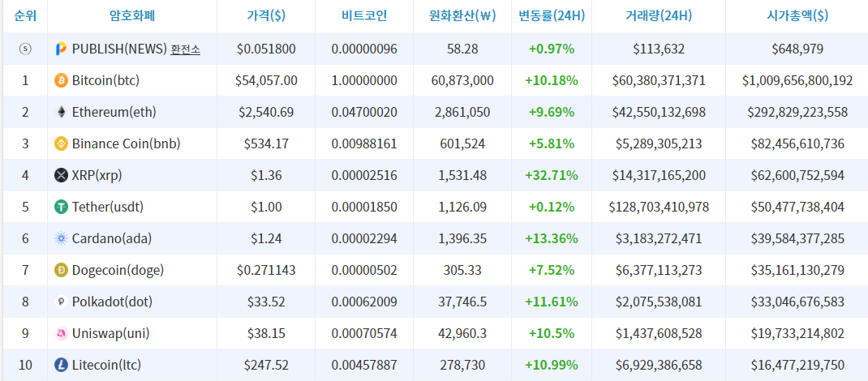Open the Litecoin(ltc) coin name
The image size is (868, 381).
point(107,366)
